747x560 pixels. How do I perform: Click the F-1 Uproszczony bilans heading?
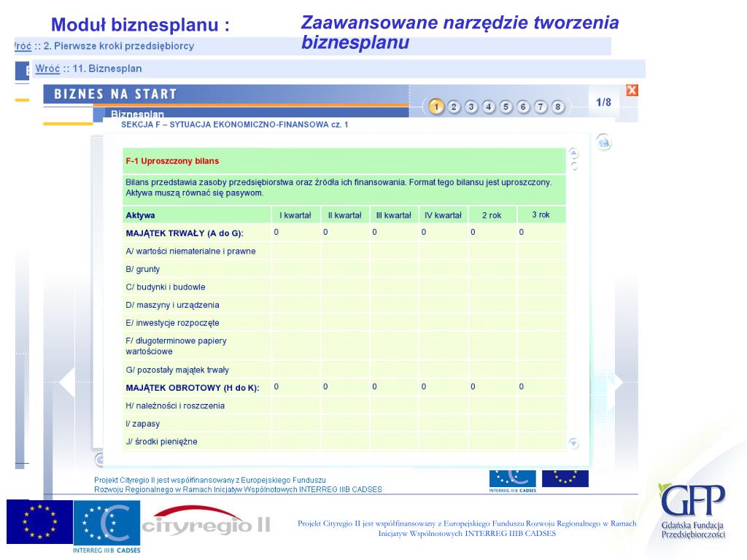pos(172,161)
